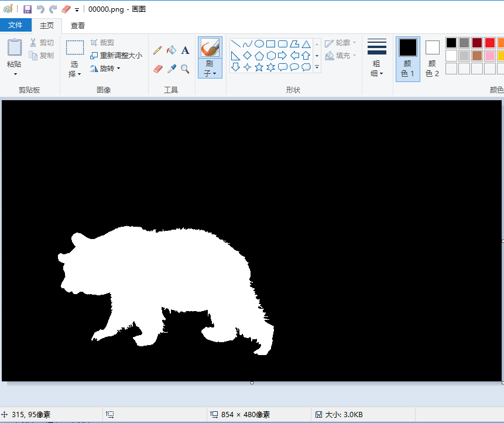The width and height of the screenshot is (504, 423).
Task: Open quick access toolbar customization arrow
Action: pyautogui.click(x=77, y=10)
